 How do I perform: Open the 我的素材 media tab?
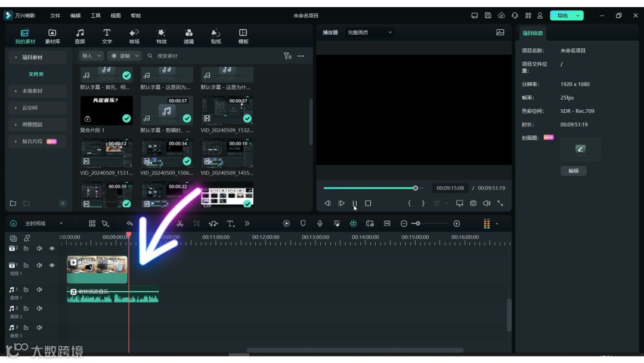[24, 36]
